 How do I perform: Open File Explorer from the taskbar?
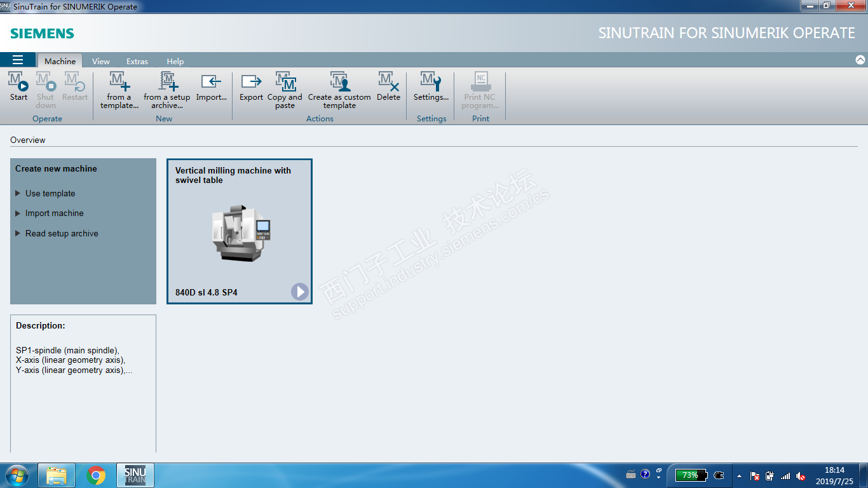pos(57,475)
